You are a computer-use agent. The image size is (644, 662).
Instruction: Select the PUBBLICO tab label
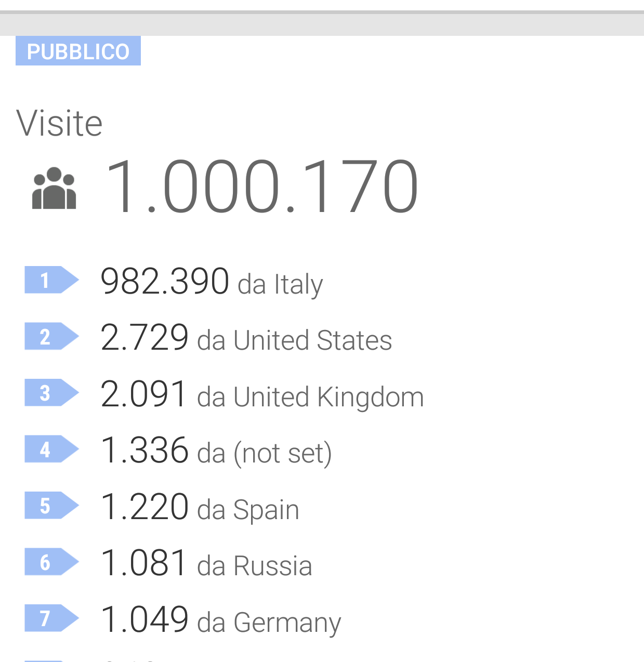click(78, 51)
